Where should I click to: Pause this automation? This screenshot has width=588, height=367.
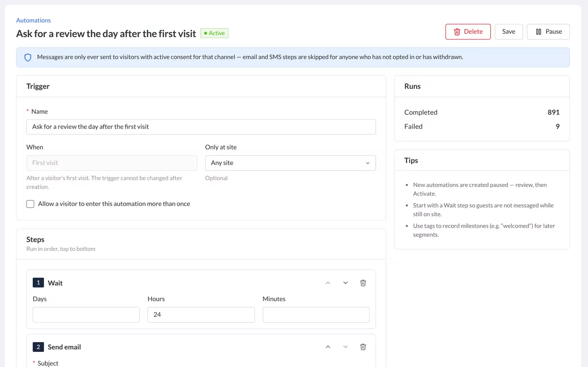(548, 32)
